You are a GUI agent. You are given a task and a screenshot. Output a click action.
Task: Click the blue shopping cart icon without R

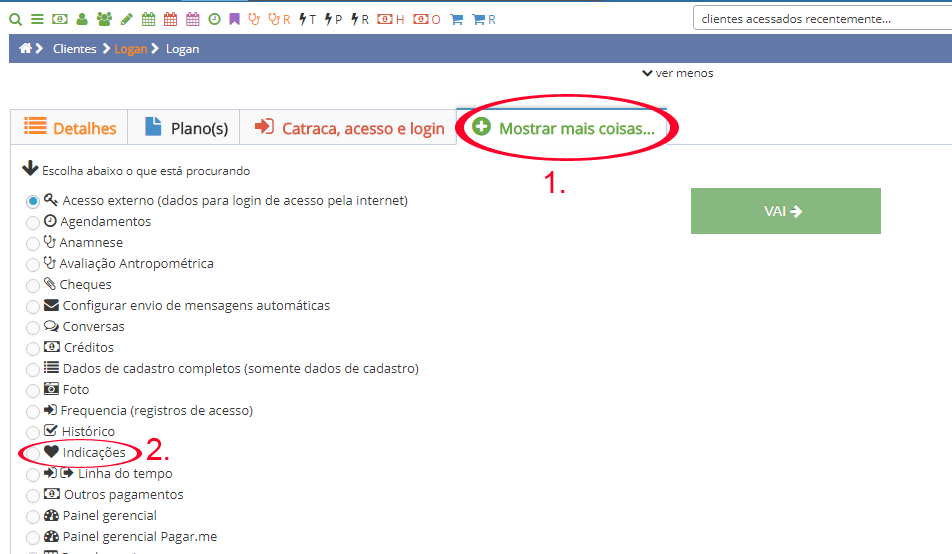coord(456,19)
